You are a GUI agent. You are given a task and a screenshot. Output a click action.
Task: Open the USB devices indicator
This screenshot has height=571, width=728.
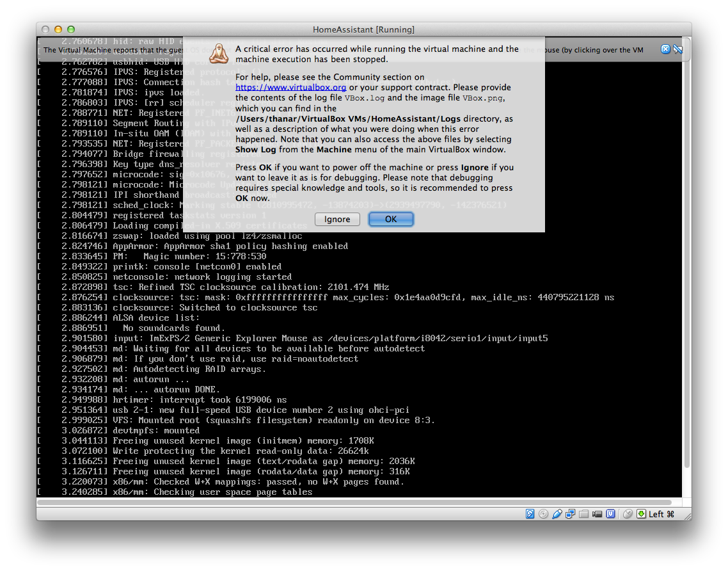tap(557, 514)
